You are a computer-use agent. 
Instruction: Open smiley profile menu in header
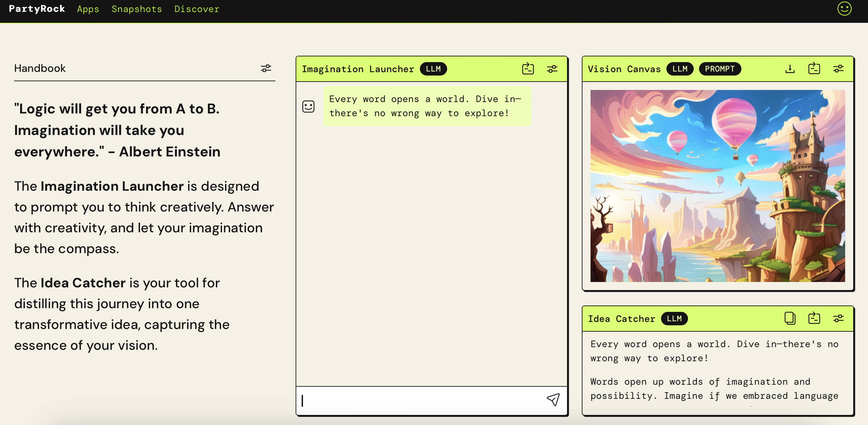pyautogui.click(x=844, y=9)
